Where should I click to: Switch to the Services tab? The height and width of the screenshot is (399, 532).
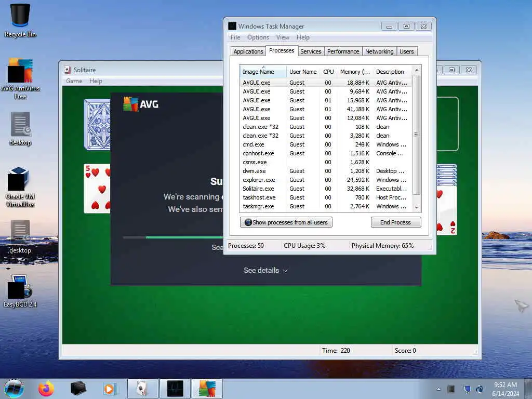[311, 51]
